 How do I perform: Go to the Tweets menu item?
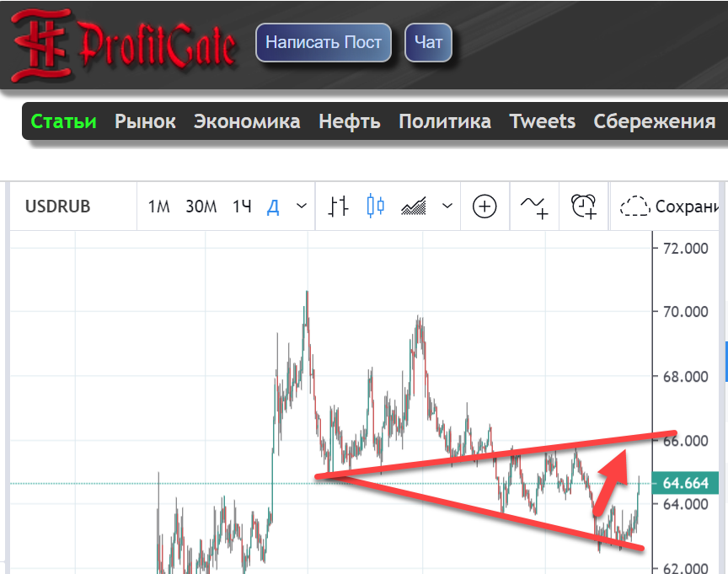pos(543,121)
